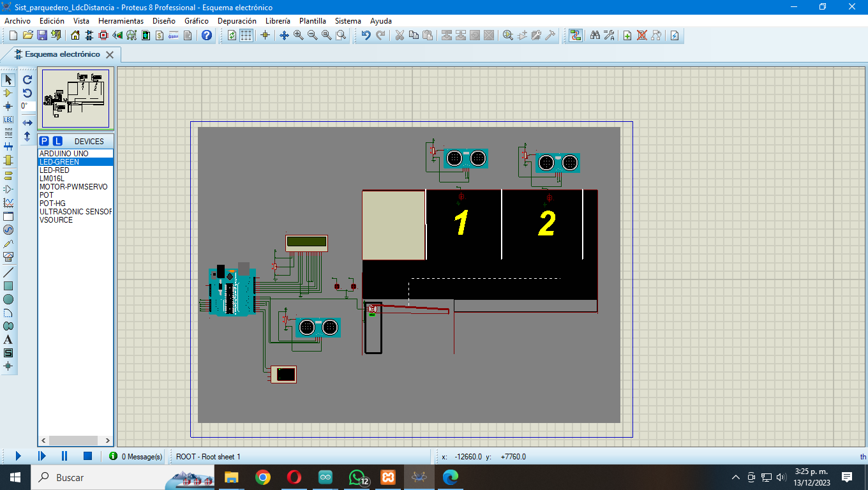The width and height of the screenshot is (868, 490).
Task: Pan the view with the blue cross-arrows icon
Action: coord(285,35)
